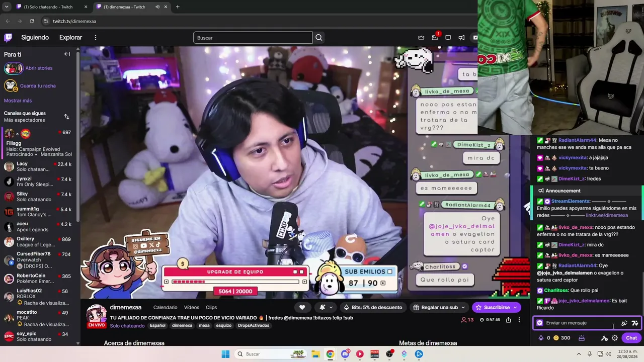
Task: Click Mostrar más in sidebar
Action: tap(18, 101)
